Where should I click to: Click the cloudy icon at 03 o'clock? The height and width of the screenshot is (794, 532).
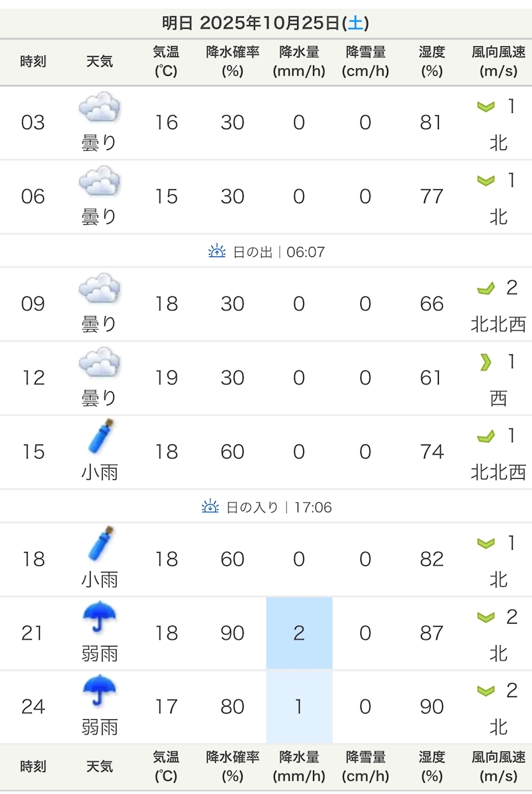tap(99, 108)
